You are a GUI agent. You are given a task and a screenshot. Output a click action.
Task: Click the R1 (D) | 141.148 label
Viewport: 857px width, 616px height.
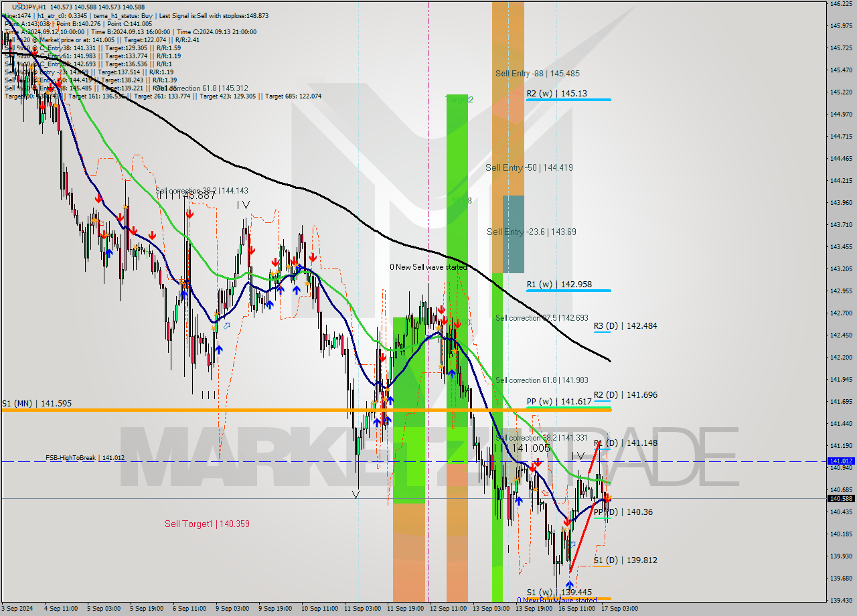point(625,443)
